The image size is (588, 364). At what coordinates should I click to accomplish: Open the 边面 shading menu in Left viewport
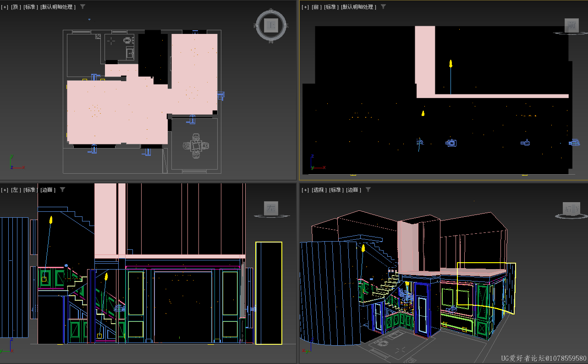coord(48,190)
